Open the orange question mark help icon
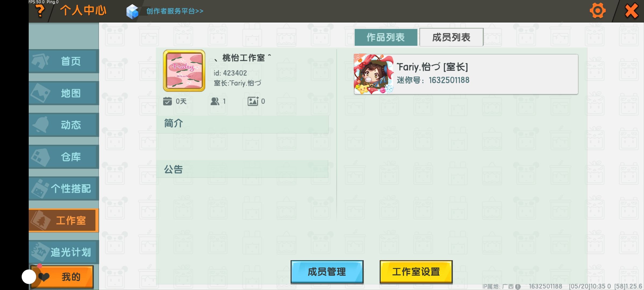This screenshot has height=290, width=644. point(40,11)
